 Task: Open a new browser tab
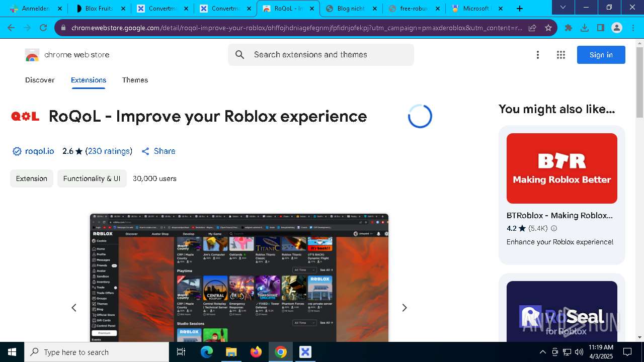pos(520,9)
